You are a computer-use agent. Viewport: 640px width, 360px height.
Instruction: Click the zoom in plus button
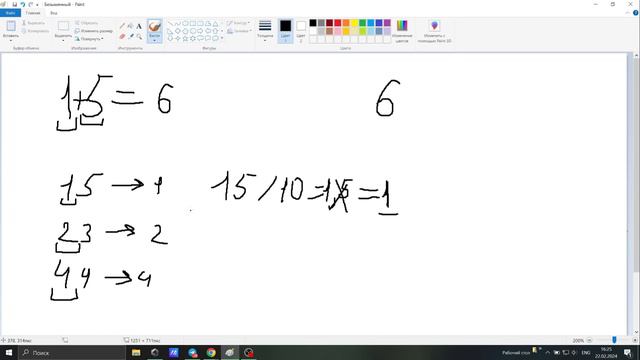coord(635,340)
